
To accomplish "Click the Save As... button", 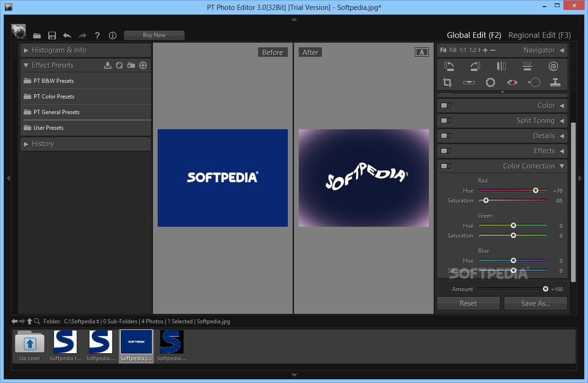I will tap(535, 303).
